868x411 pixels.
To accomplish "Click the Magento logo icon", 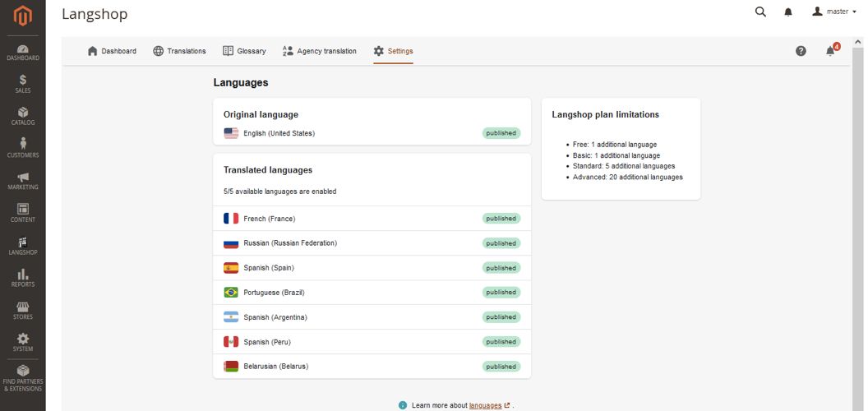I will (x=23, y=16).
